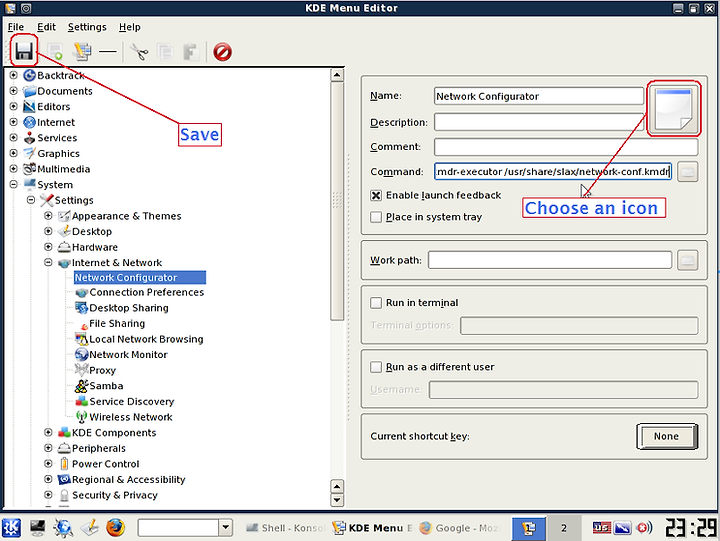
Task: Click the clock in the panel
Action: point(692,528)
